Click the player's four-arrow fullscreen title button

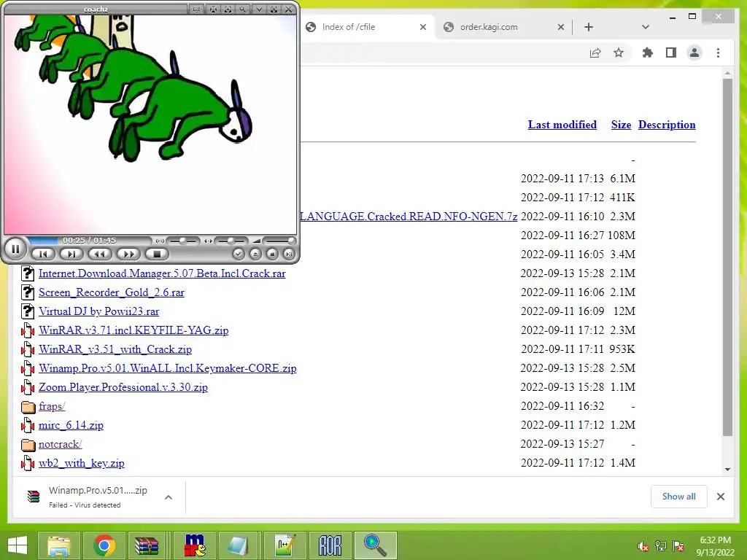(x=274, y=9)
